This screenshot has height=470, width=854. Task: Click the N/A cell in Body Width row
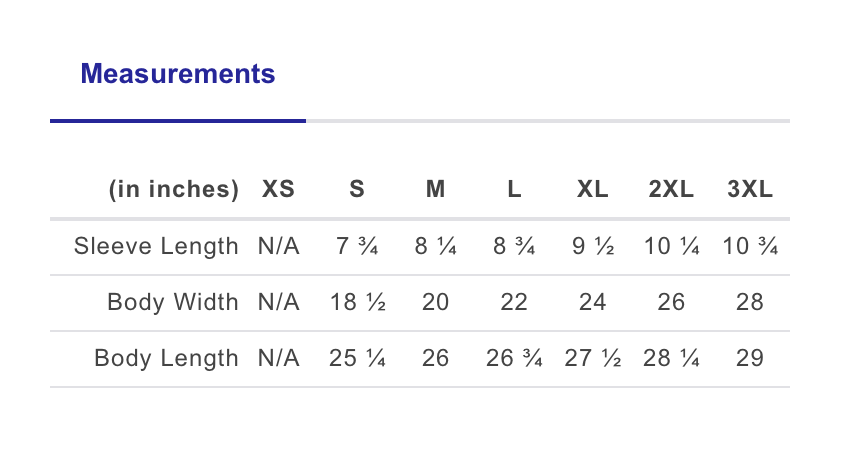(x=278, y=302)
